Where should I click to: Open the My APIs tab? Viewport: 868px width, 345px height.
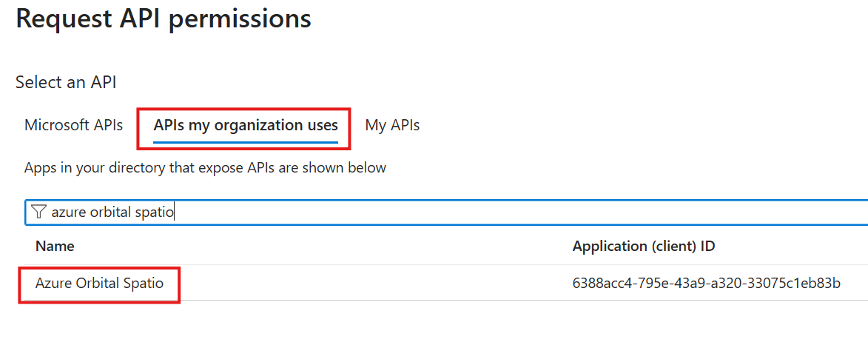point(392,125)
